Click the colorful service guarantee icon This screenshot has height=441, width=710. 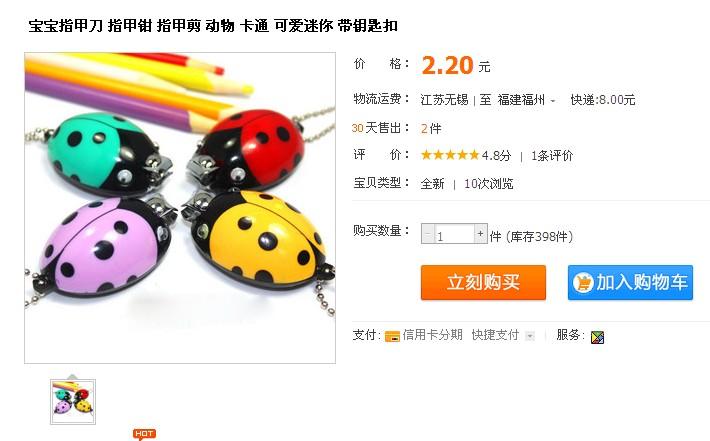click(x=597, y=337)
